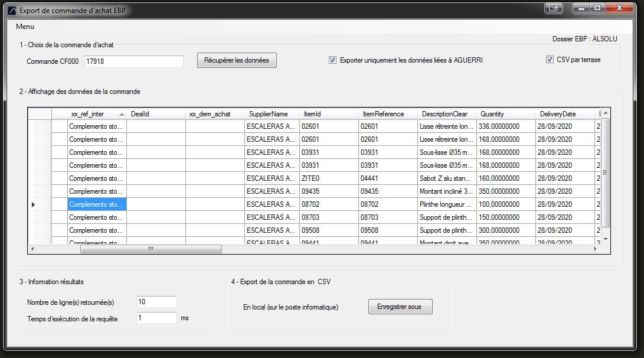This screenshot has width=644, height=358.
Task: Uncheck the 'CSV par terrasse' checkbox
Action: pos(550,60)
